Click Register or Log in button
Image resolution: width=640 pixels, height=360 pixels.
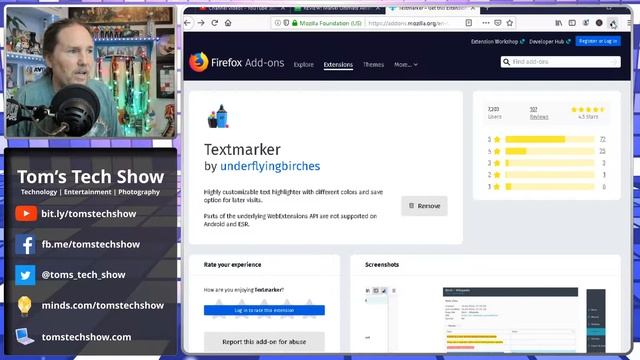coord(598,41)
